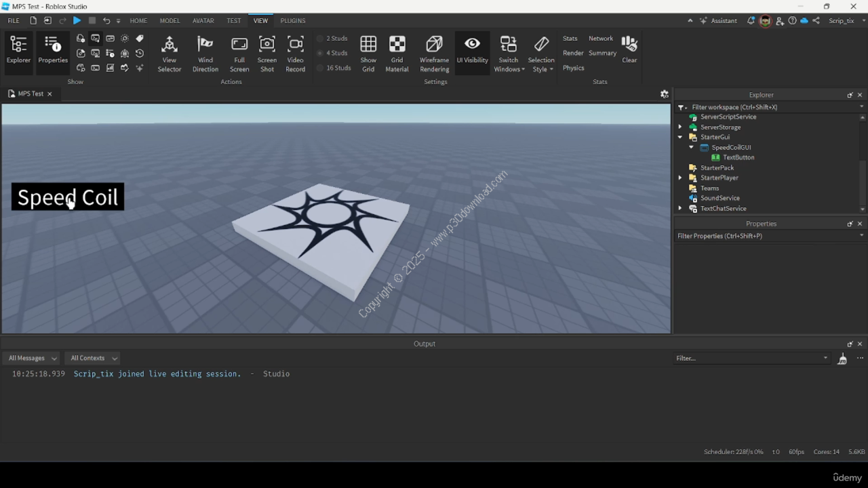Switch to the MODEL tab

click(170, 20)
